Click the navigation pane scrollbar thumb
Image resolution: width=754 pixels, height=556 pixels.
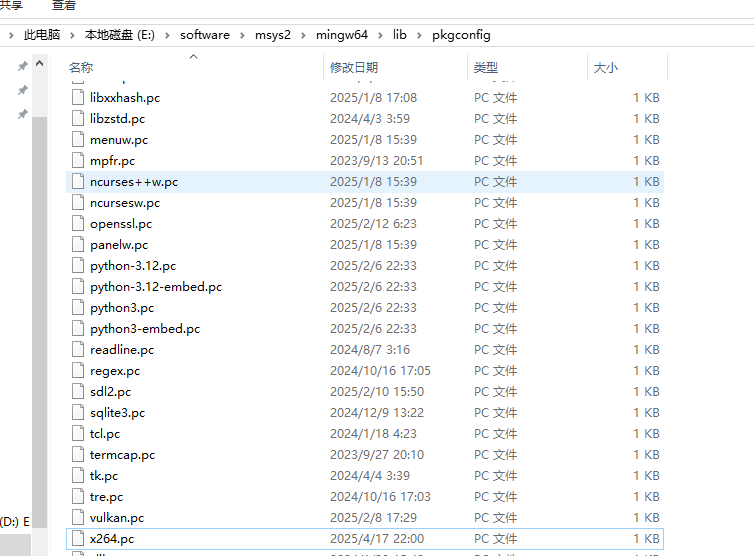coord(39,322)
